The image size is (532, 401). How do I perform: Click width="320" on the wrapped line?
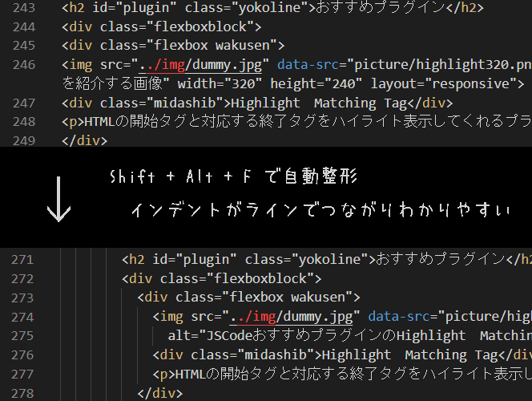click(x=220, y=84)
